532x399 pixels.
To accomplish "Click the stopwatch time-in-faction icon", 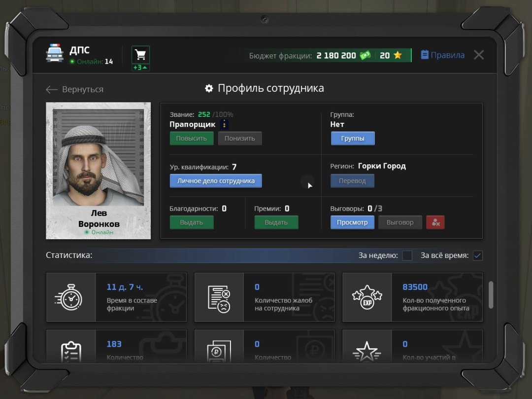I will (x=69, y=297).
